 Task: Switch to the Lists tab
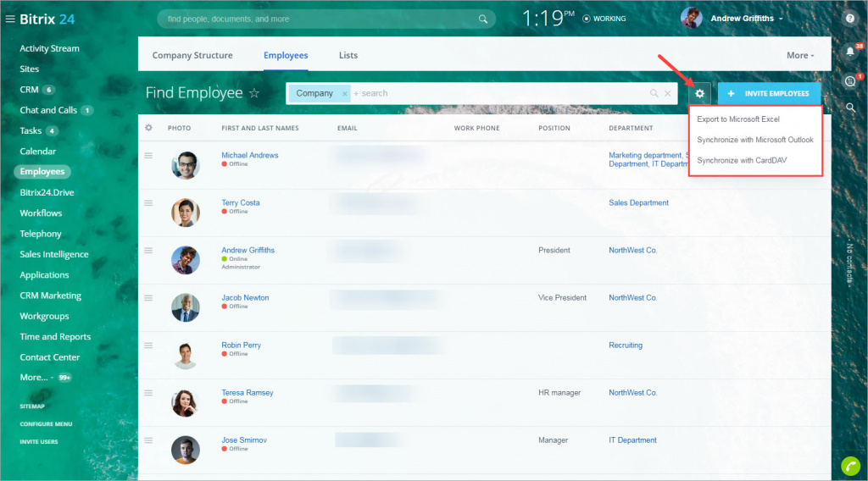click(348, 55)
